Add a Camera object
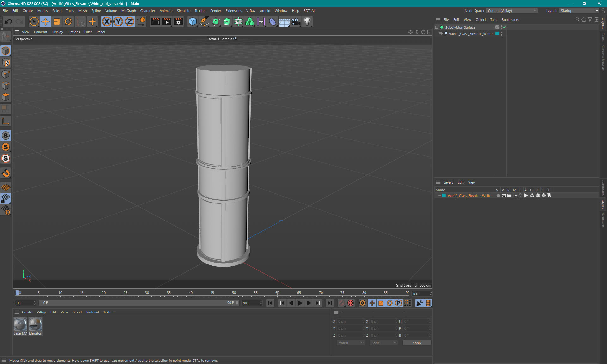The image size is (607, 364). [296, 21]
